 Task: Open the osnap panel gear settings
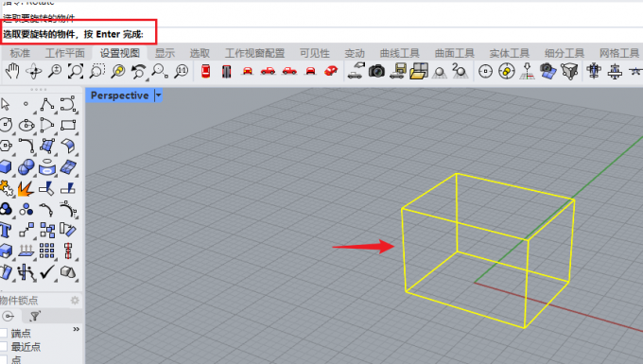(x=75, y=301)
